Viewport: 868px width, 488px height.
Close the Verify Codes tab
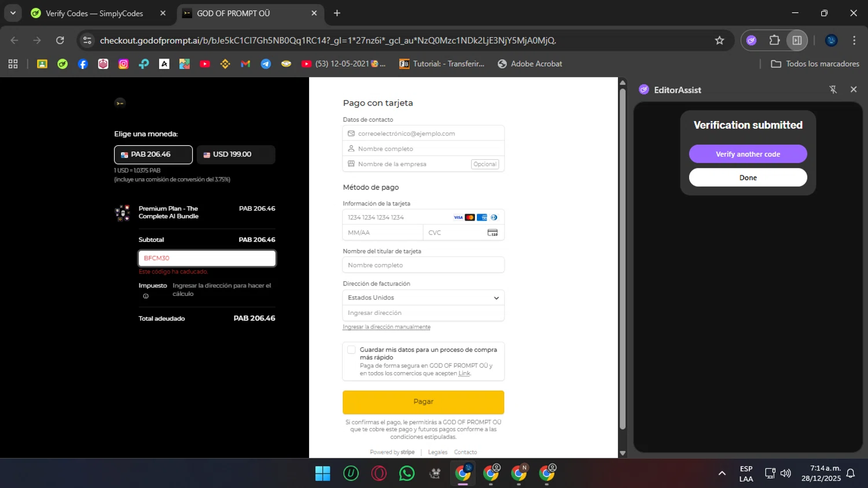(163, 13)
